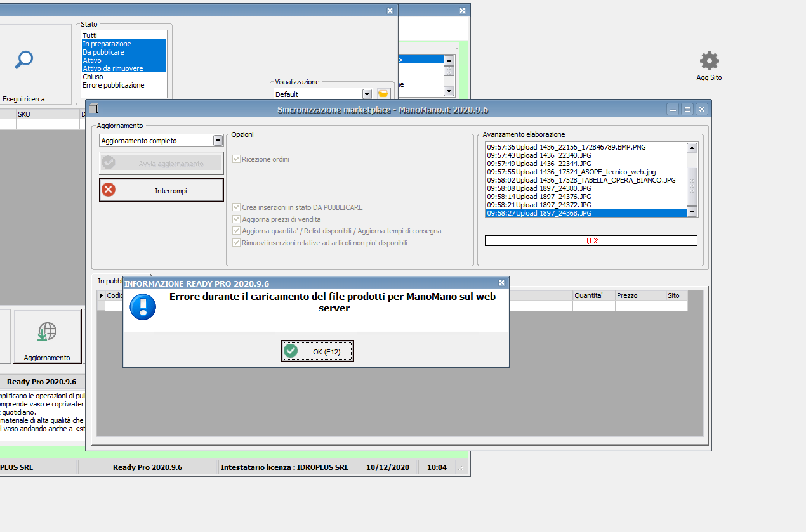Click the Interrompi button

(161, 190)
